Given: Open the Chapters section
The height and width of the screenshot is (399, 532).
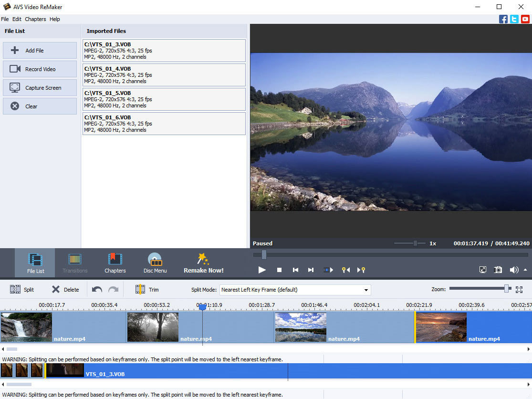Looking at the screenshot, I should pos(115,263).
